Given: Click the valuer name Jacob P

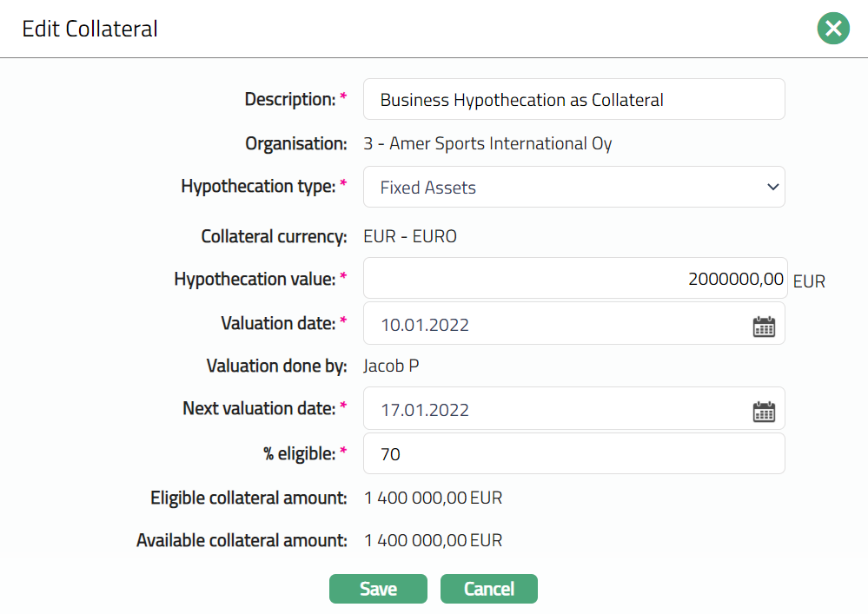Looking at the screenshot, I should click(391, 366).
